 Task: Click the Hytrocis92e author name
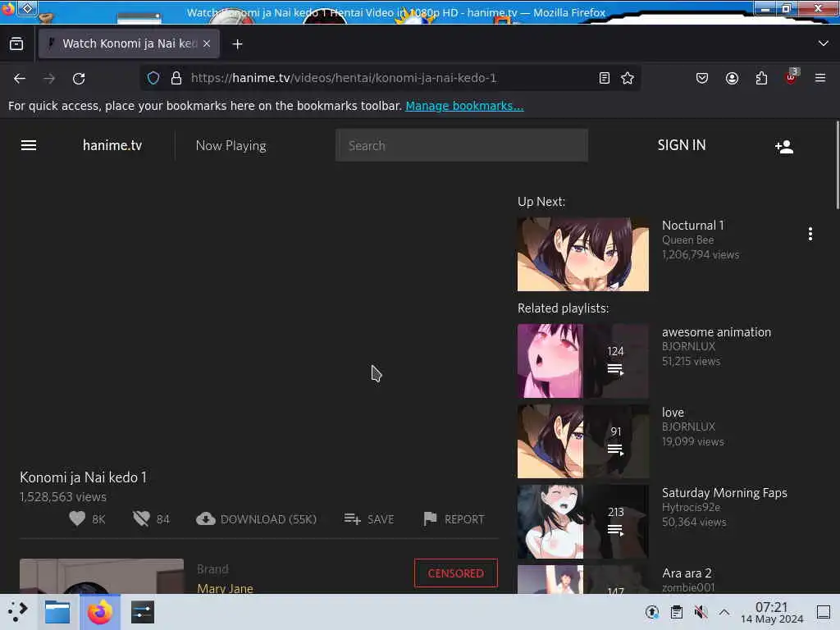691,507
